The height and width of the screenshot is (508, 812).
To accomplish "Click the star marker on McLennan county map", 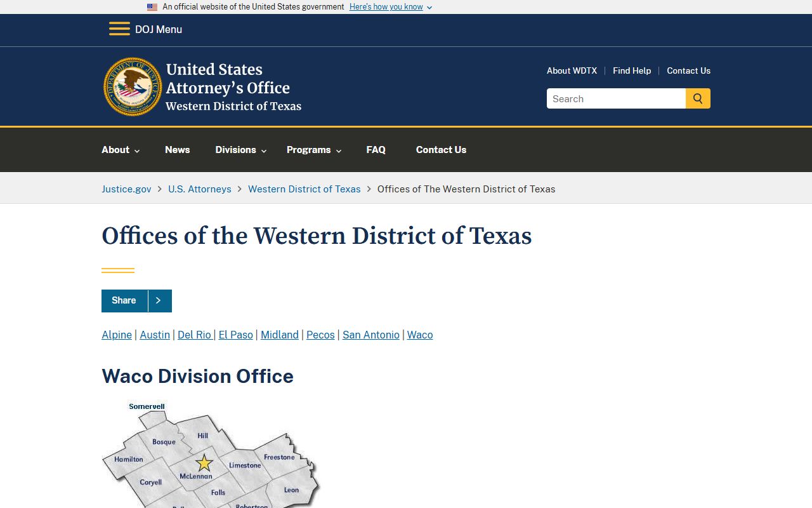I will tap(204, 462).
